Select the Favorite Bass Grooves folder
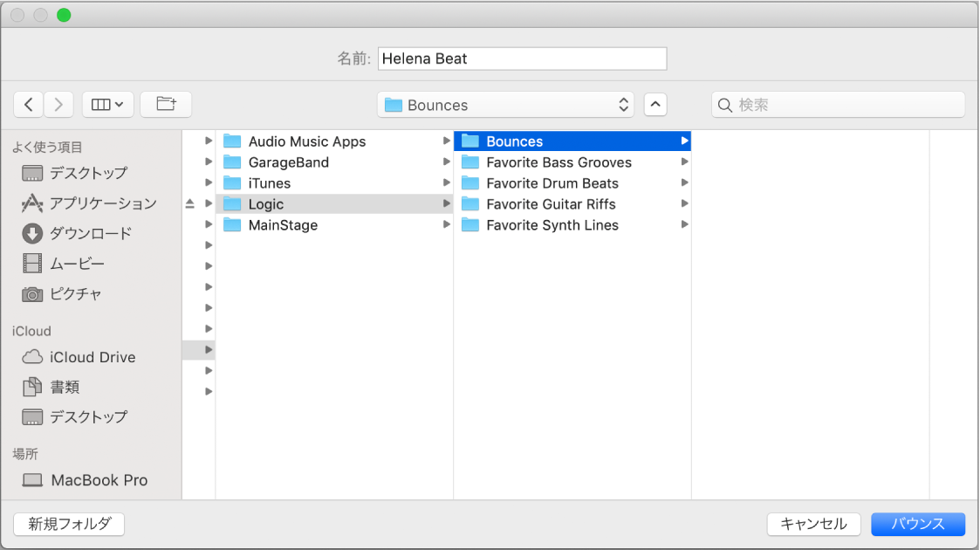Viewport: 980px width, 550px height. [572, 162]
